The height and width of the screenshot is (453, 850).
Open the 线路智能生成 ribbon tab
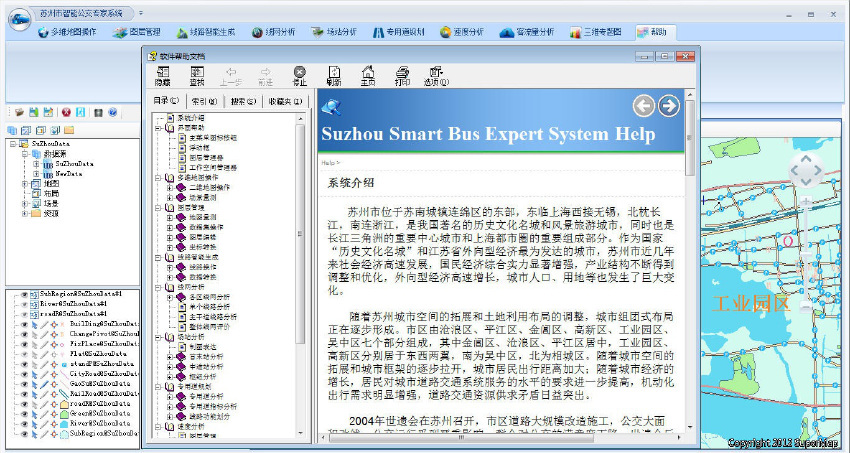click(x=205, y=32)
